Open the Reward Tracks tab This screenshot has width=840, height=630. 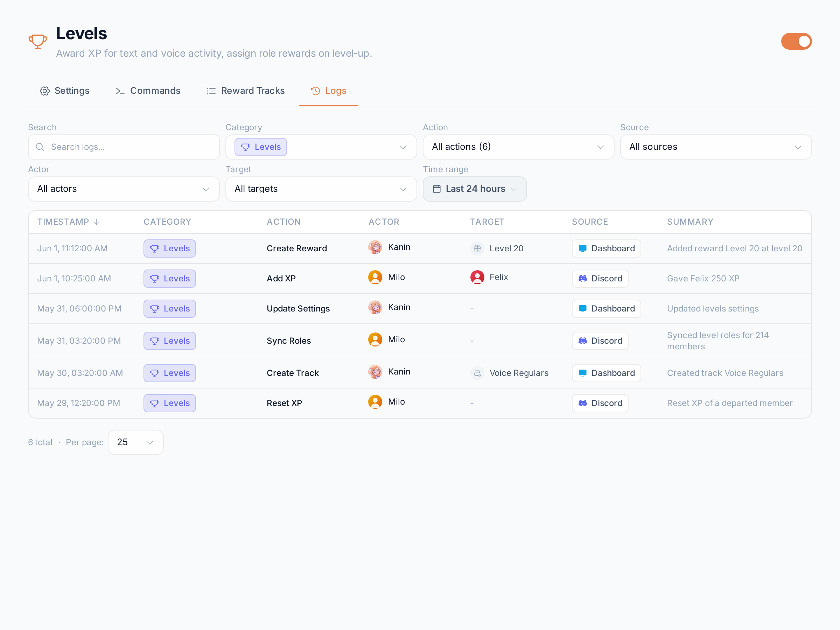click(246, 91)
